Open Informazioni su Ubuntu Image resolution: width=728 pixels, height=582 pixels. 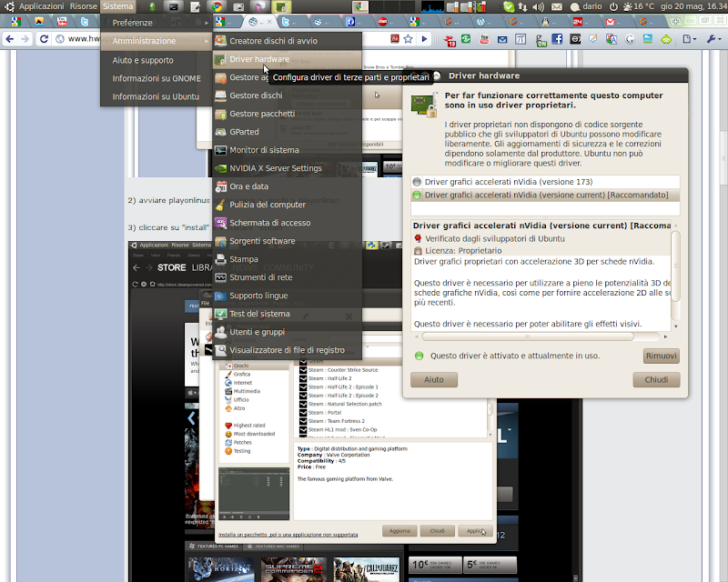pyautogui.click(x=156, y=96)
